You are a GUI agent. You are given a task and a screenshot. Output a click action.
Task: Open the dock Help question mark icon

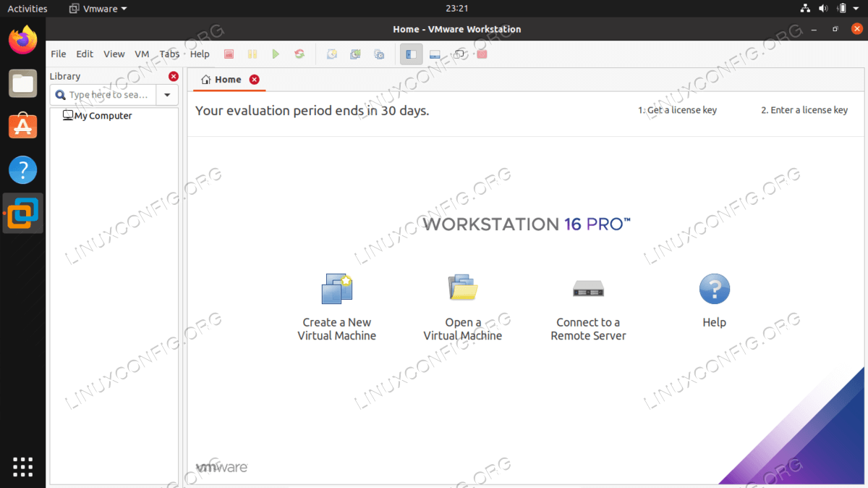pos(23,170)
